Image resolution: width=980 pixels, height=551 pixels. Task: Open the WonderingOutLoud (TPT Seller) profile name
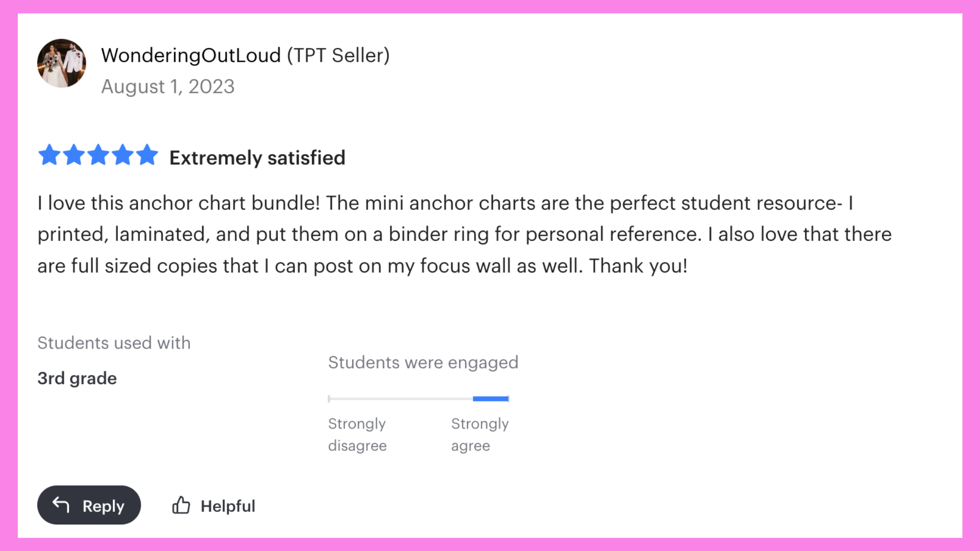click(x=245, y=55)
